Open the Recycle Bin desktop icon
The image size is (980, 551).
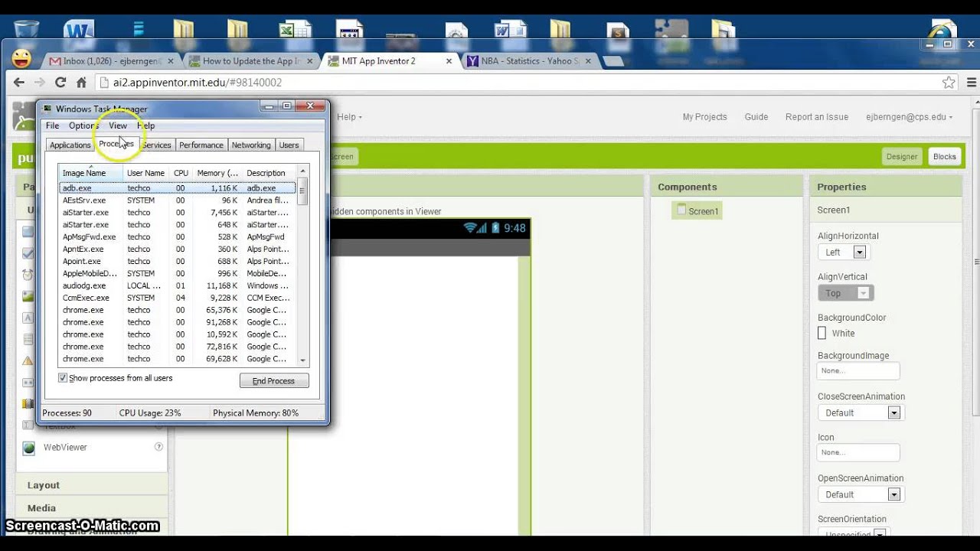coord(26,29)
